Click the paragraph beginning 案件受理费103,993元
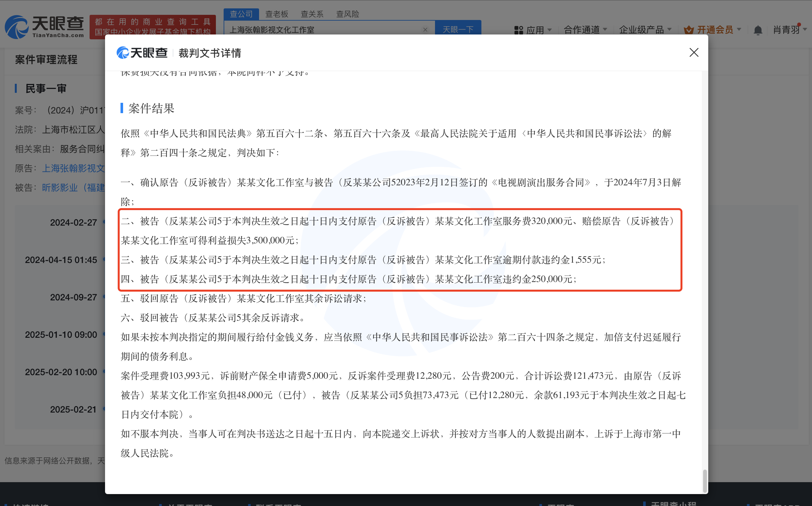This screenshot has width=812, height=506. click(403, 395)
